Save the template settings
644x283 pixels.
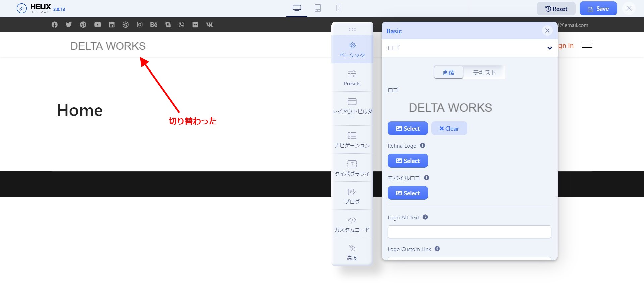click(x=598, y=9)
